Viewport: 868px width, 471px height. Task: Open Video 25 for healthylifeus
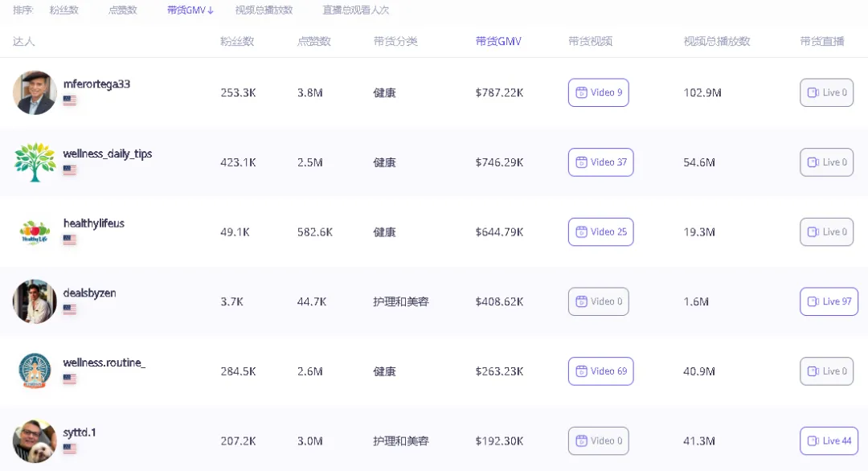pos(600,232)
